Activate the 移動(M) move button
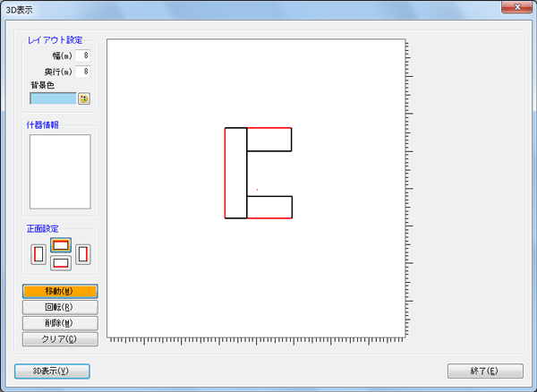537x392 pixels. click(x=60, y=292)
